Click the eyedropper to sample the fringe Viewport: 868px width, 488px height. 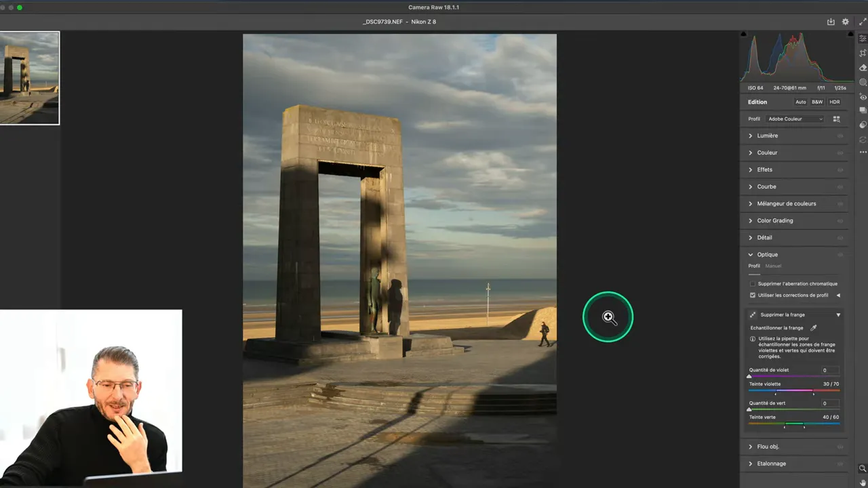(813, 327)
